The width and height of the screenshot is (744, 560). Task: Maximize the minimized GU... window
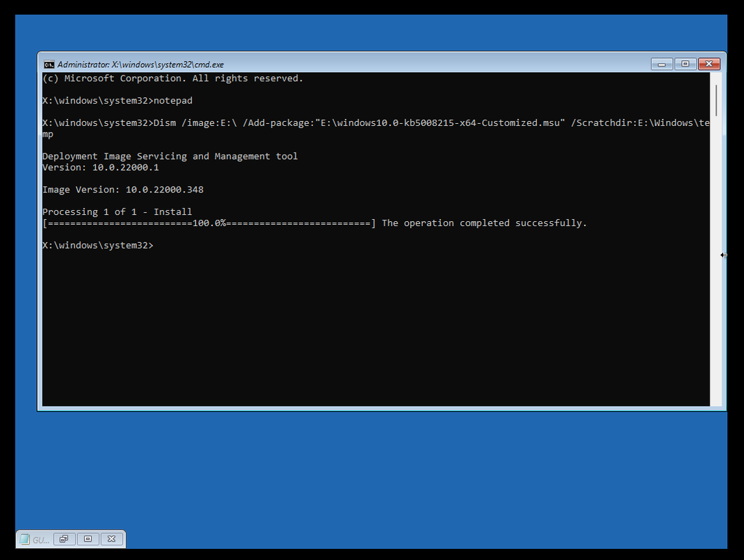pyautogui.click(x=87, y=538)
